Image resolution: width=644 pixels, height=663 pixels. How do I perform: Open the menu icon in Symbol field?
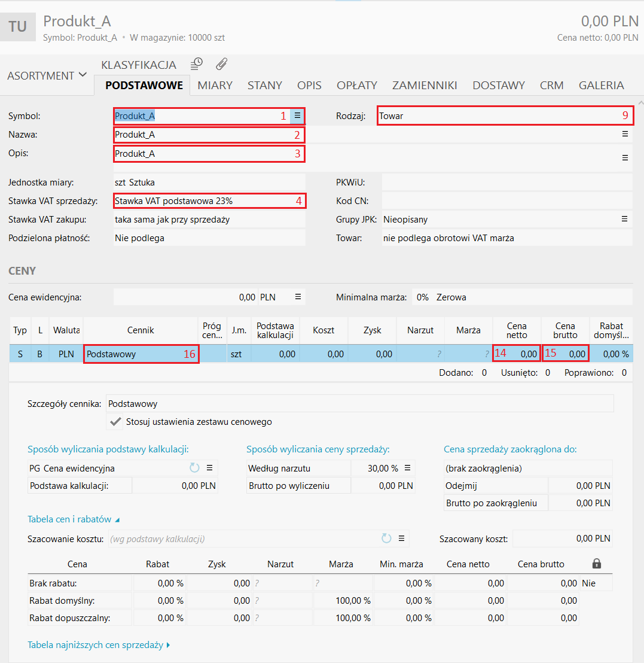(x=297, y=115)
